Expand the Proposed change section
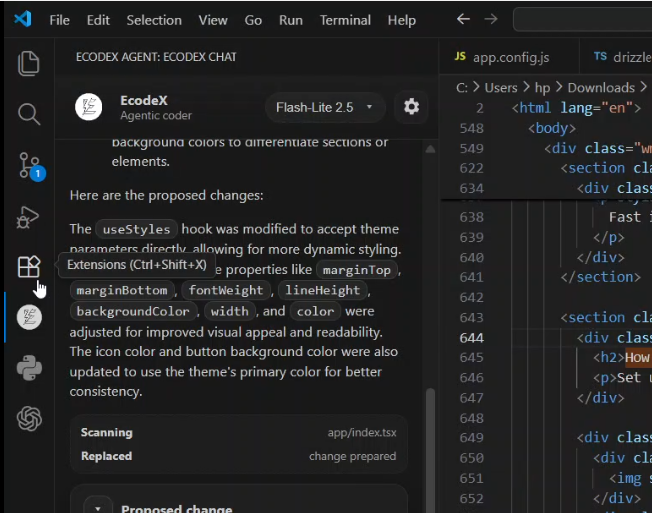 pos(98,506)
